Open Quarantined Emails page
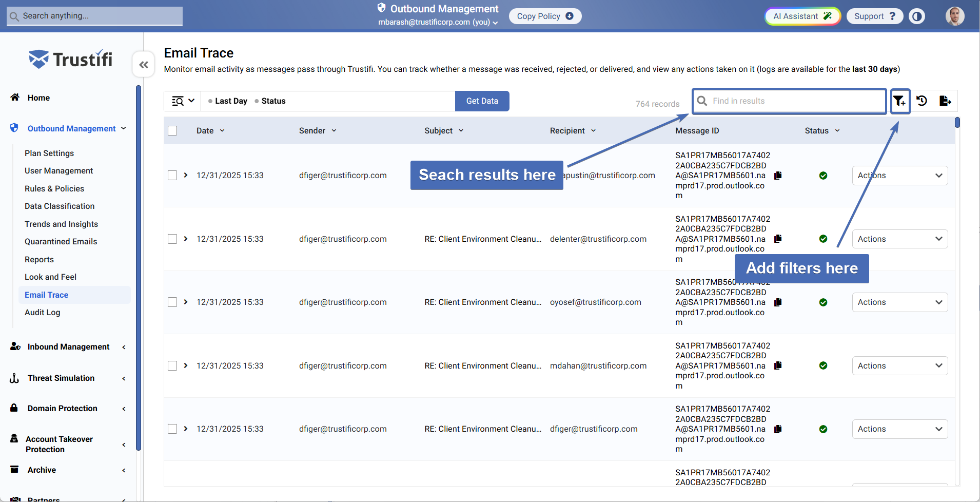The width and height of the screenshot is (980, 502). click(61, 241)
